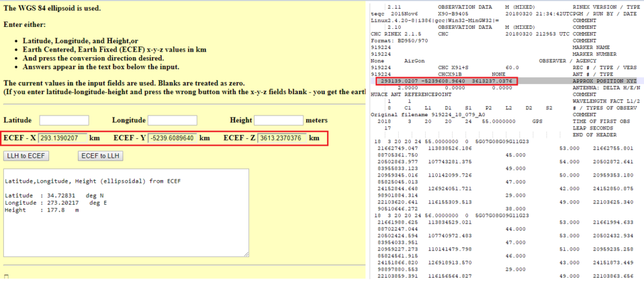Click observation value '113838526.186'

pyautogui.click(x=450, y=148)
